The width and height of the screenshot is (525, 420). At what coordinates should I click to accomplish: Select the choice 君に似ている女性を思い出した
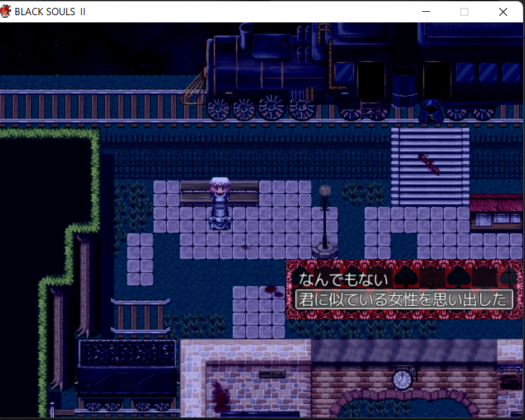pyautogui.click(x=404, y=299)
